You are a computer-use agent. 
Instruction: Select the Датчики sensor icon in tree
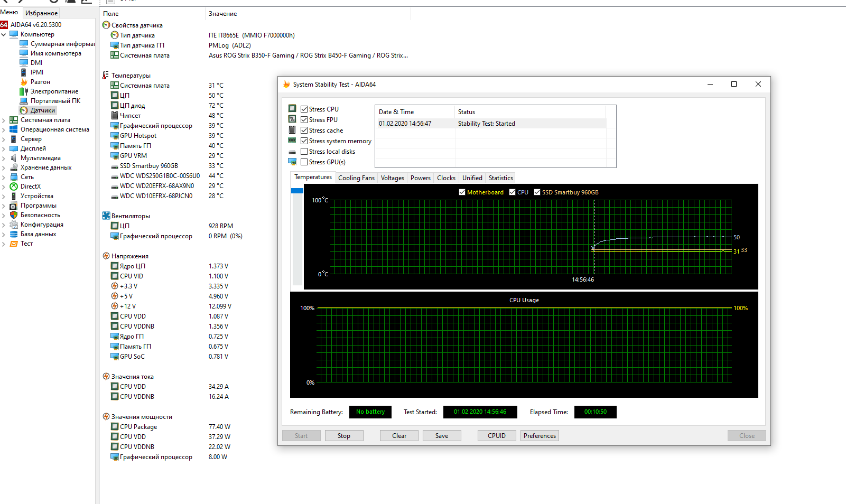(24, 110)
